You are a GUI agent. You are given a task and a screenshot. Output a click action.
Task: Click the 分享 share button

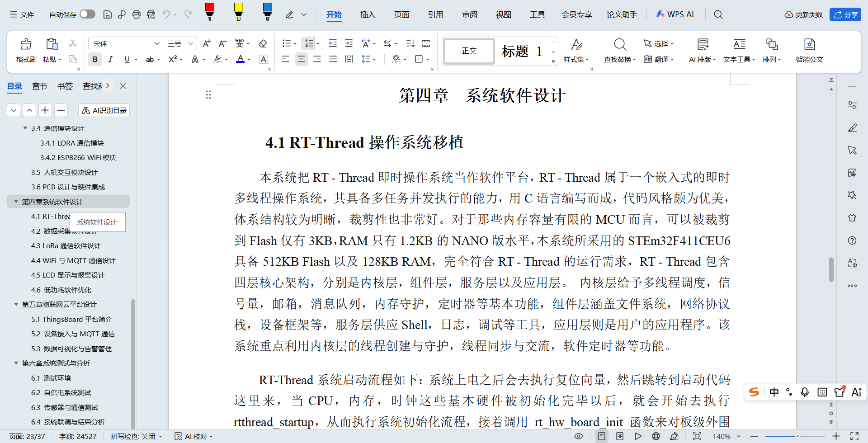(845, 14)
